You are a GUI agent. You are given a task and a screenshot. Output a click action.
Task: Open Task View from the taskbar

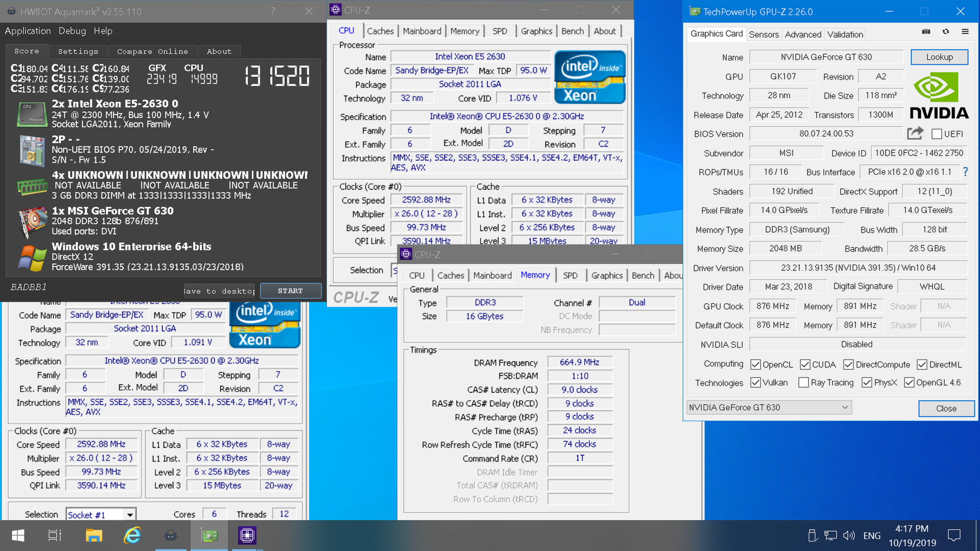coord(55,535)
